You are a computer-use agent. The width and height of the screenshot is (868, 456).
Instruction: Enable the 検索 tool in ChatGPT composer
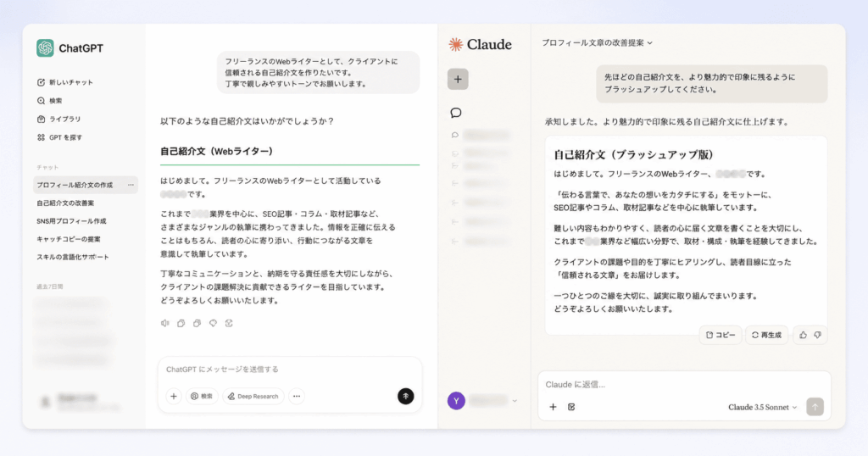[x=202, y=396]
